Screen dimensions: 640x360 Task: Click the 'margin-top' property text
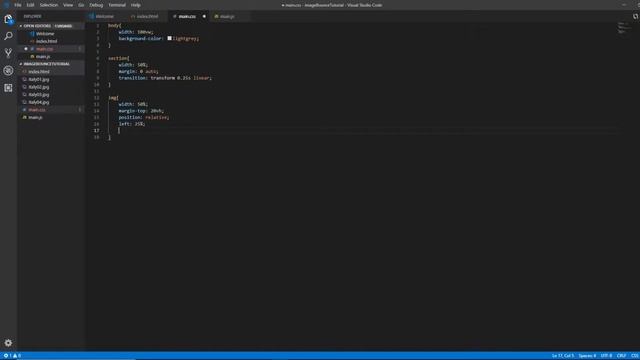coord(132,111)
